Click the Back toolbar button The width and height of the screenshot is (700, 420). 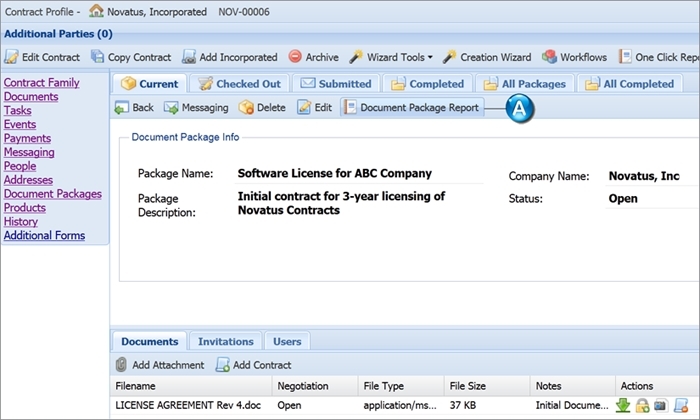pos(134,108)
